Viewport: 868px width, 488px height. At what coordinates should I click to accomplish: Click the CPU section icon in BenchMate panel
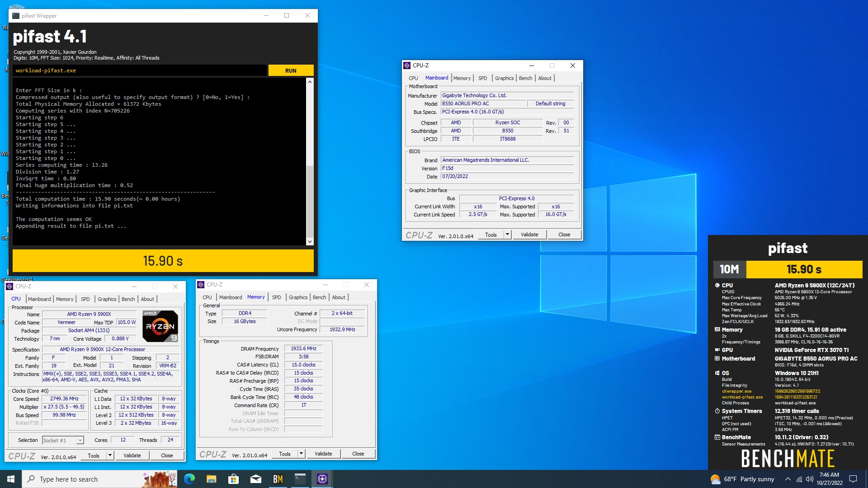point(717,286)
